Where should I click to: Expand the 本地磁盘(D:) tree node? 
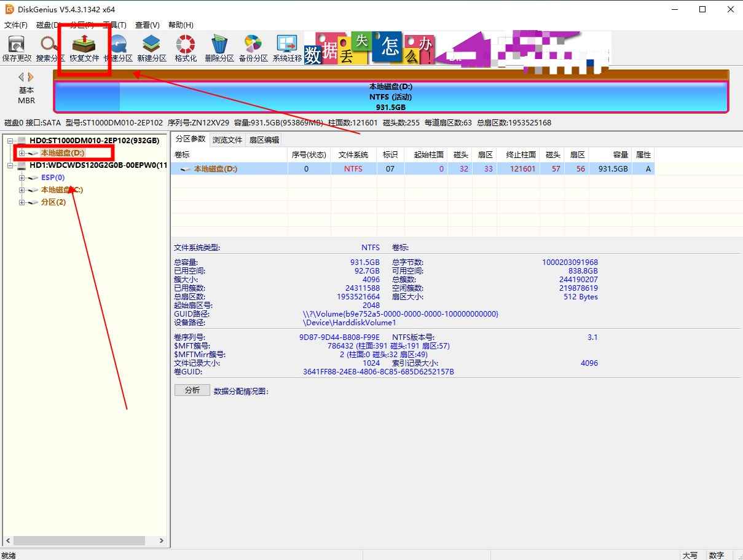[x=22, y=153]
